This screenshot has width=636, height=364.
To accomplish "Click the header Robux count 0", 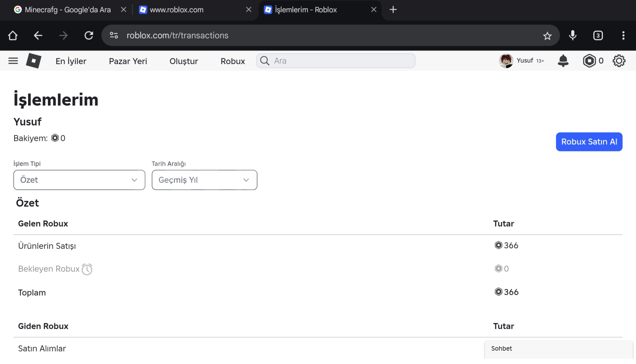I will point(601,61).
